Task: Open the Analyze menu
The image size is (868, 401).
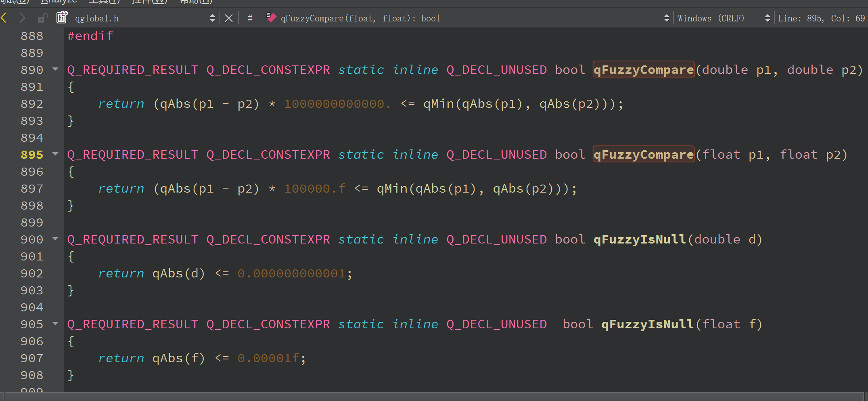Action: (59, 2)
